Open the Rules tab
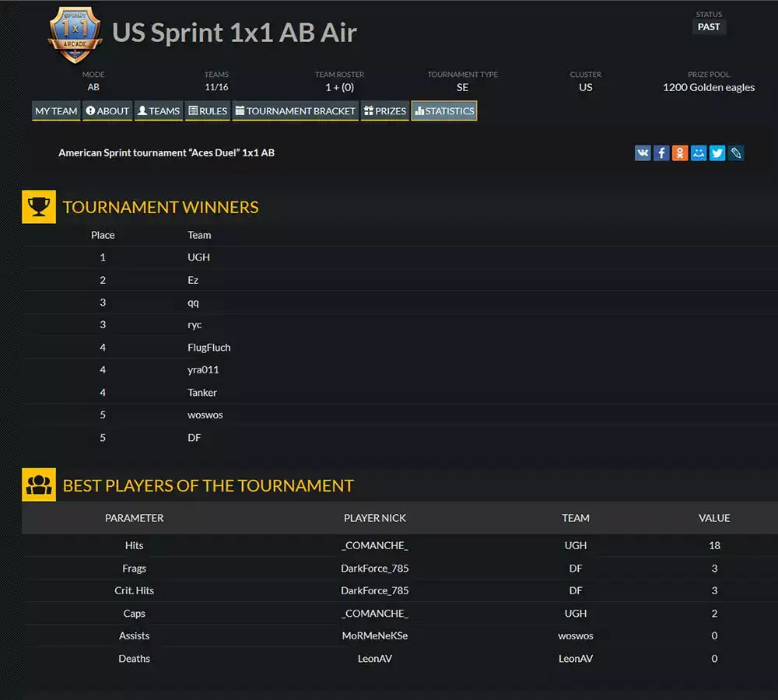778x700 pixels. tap(208, 111)
